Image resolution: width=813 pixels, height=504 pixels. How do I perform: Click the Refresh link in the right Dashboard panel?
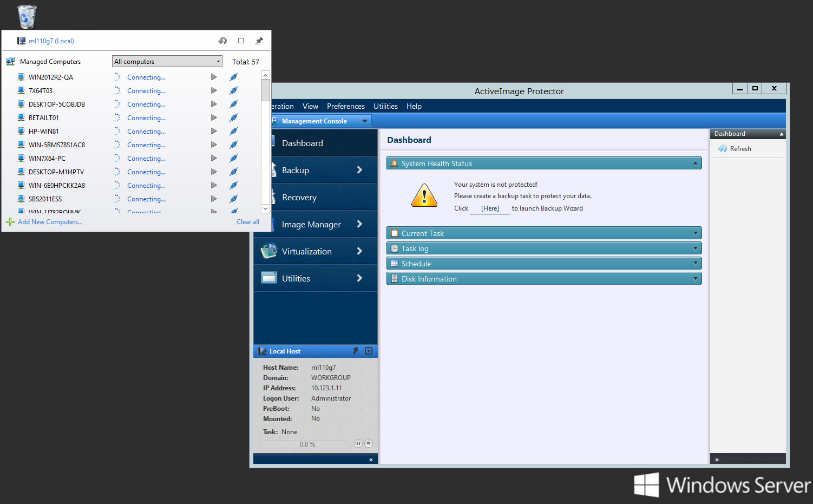[x=740, y=149]
